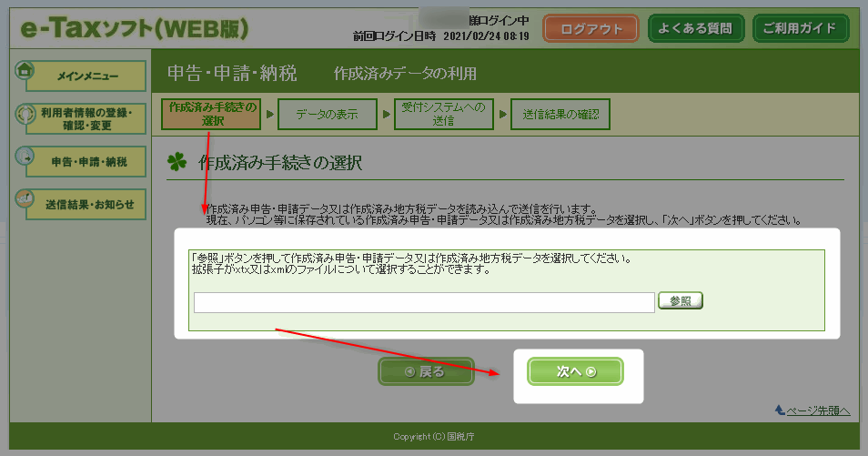Click the round icon beside 申告・申請・納税 sidebar
Viewport: 868px width, 456px height.
25,157
